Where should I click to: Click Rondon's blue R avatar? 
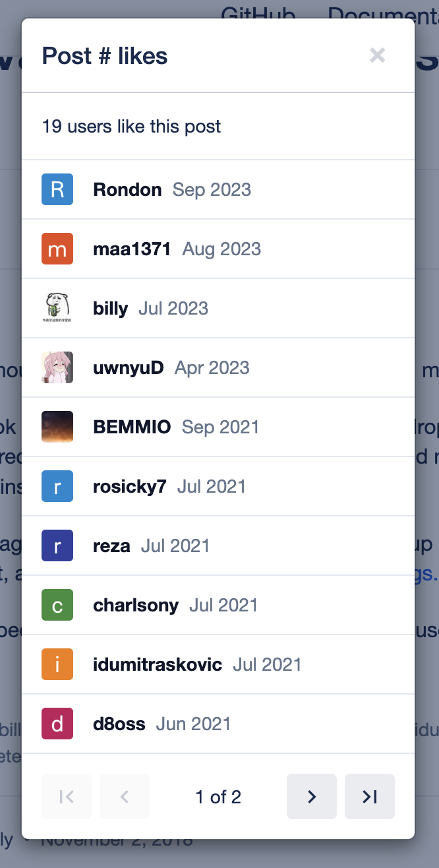[x=57, y=190]
